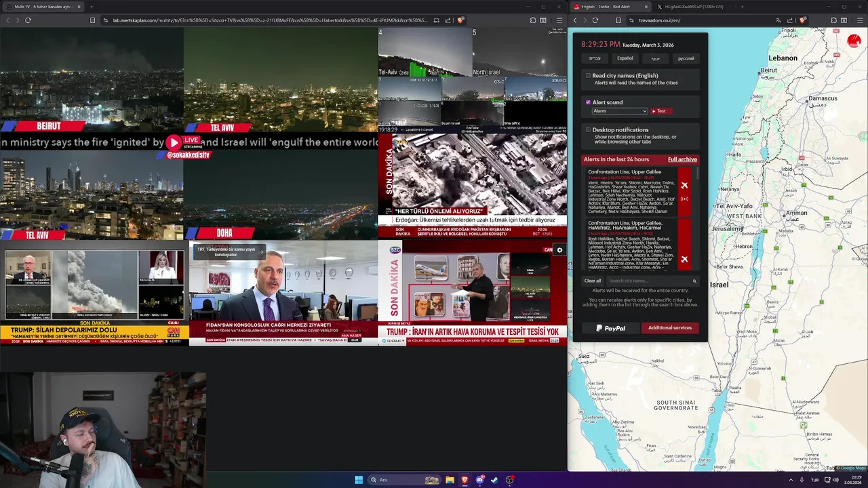This screenshot has width=868, height=488.
Task: Open the Alarm sound dropdown
Action: click(x=620, y=111)
